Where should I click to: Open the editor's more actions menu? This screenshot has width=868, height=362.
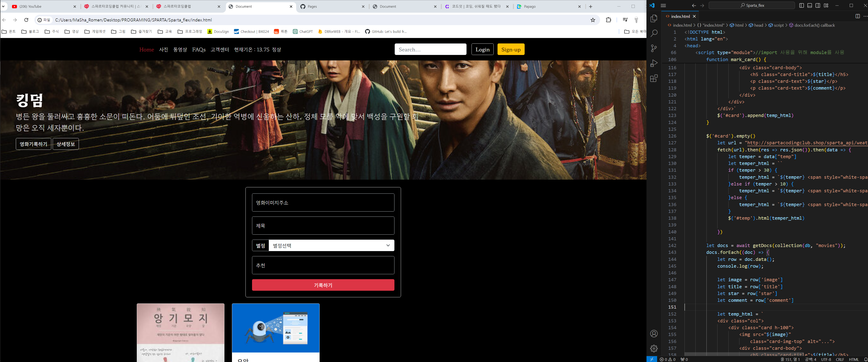pos(865,16)
